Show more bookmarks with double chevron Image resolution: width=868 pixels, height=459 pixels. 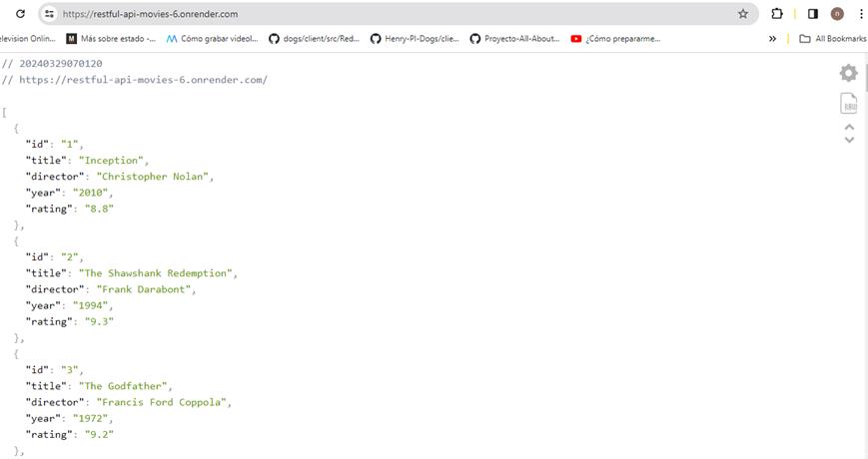[x=772, y=39]
